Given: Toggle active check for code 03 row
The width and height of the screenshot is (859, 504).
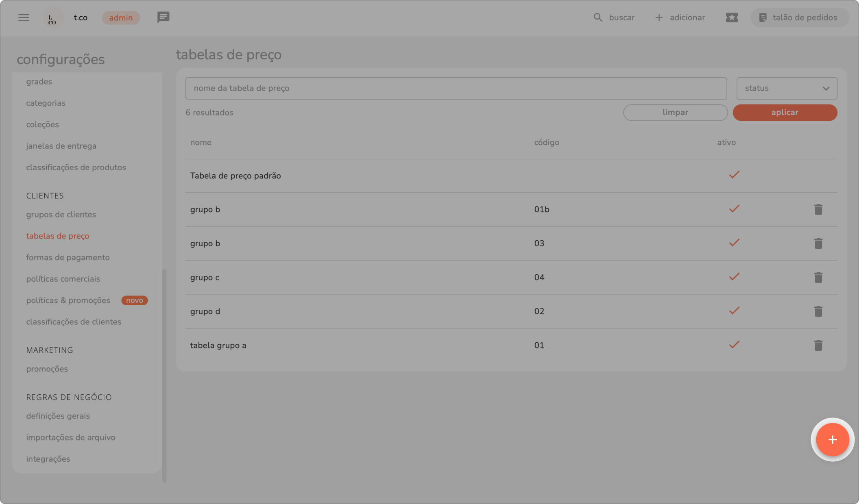Looking at the screenshot, I should point(734,243).
